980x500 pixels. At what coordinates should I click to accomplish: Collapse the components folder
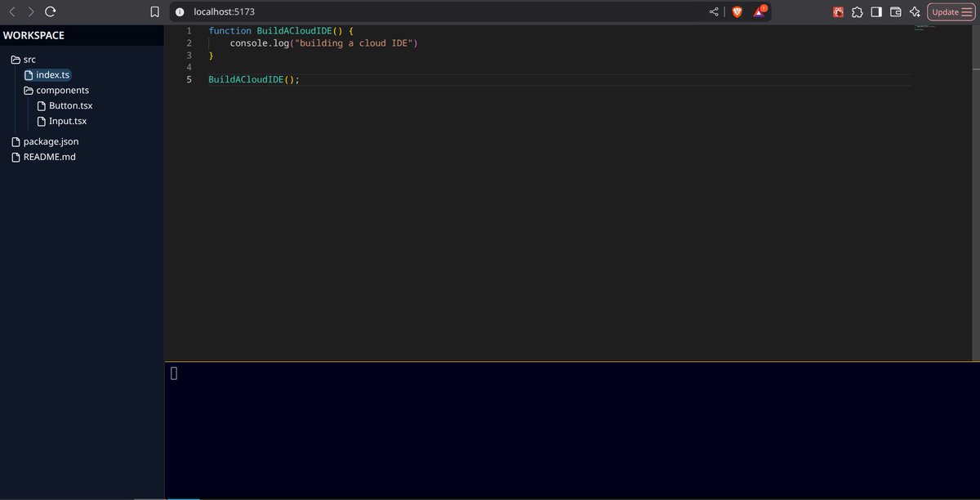pyautogui.click(x=56, y=91)
